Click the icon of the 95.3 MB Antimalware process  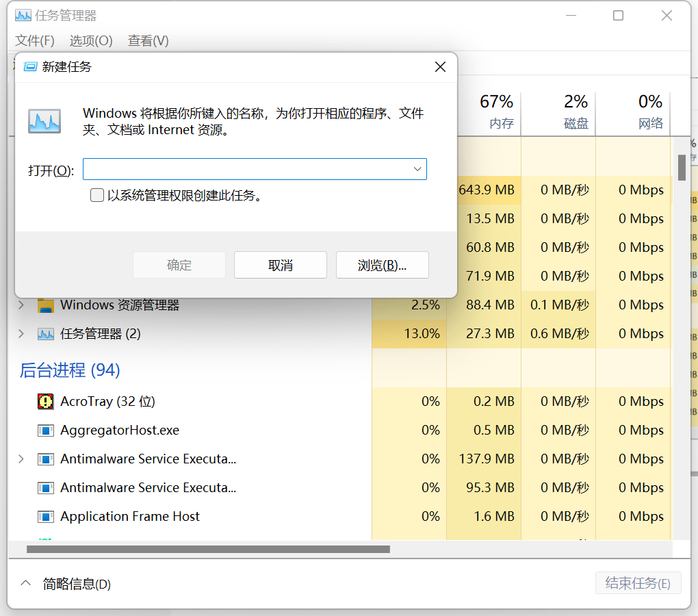[46, 488]
